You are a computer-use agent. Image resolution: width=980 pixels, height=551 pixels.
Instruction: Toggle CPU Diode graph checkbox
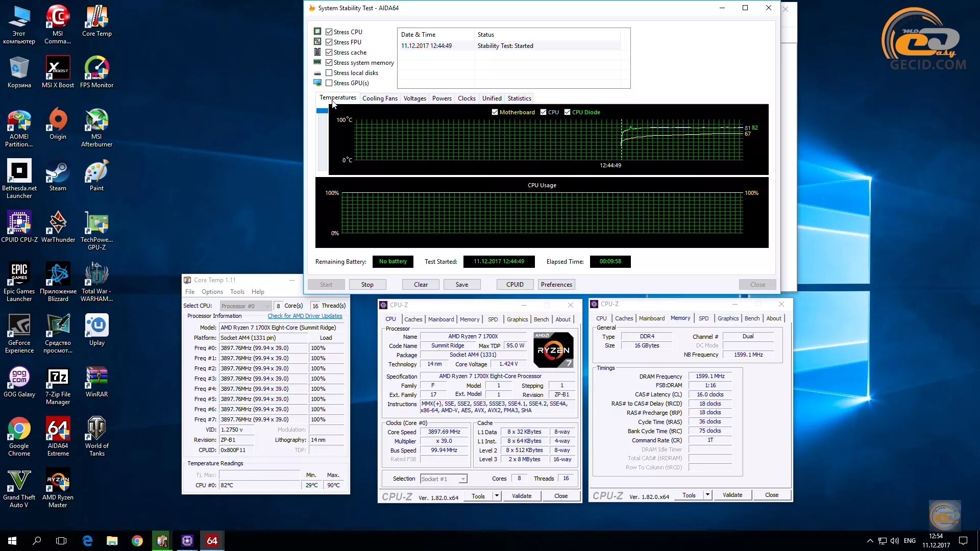click(x=567, y=112)
